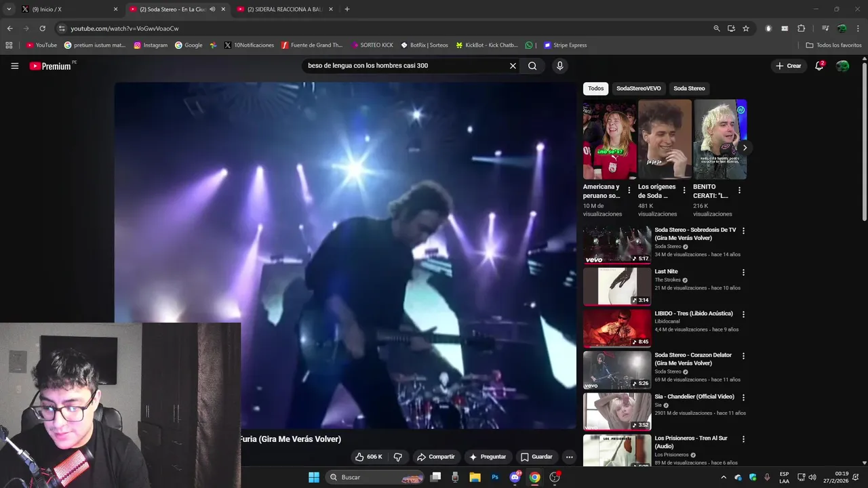Click the page vertical scrollbar
Viewport: 868px width, 488px height.
pyautogui.click(x=864, y=141)
